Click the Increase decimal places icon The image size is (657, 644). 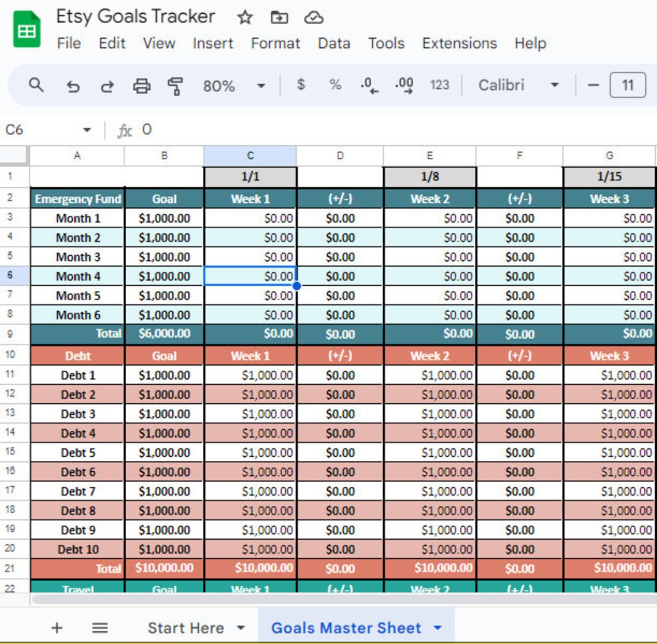click(403, 85)
